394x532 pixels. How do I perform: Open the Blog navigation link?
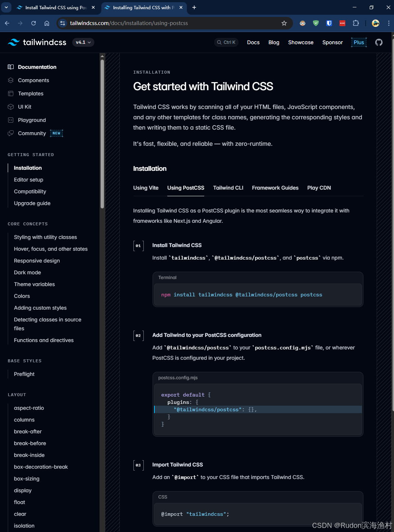[274, 42]
